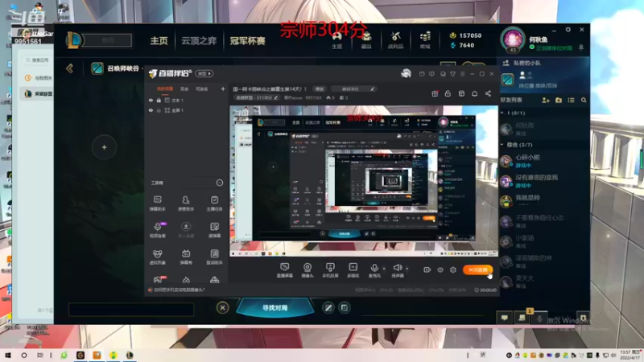This screenshot has width=644, height=362.
Task: Add a screen capture source
Action: 284,270
